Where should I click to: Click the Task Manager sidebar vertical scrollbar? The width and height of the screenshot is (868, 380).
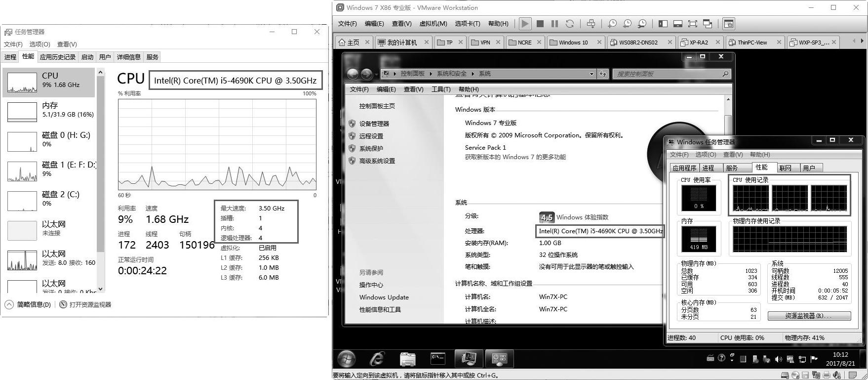(101, 180)
